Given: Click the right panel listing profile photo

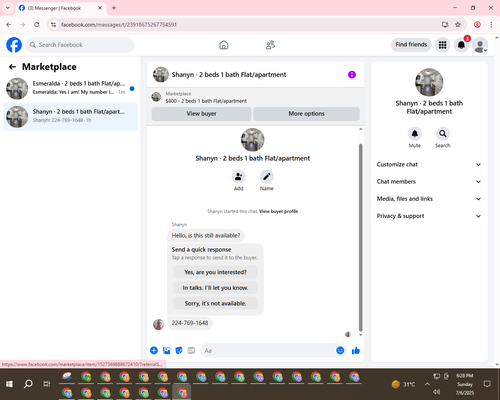Looking at the screenshot, I should (429, 82).
